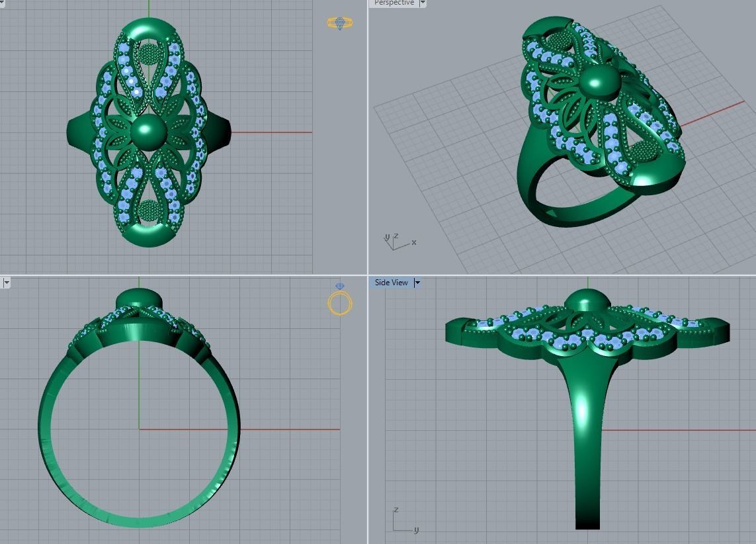Select the ring model in Perspective viewport
The image size is (756, 544).
click(x=601, y=120)
